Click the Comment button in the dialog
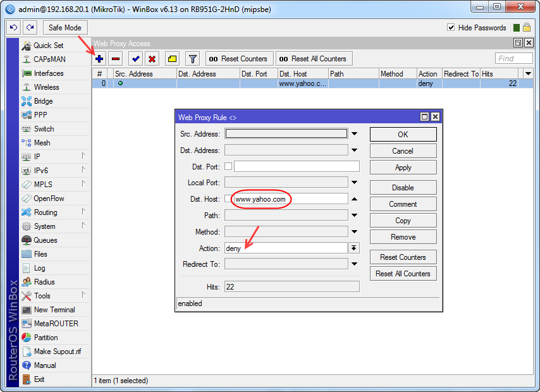Image resolution: width=540 pixels, height=392 pixels. (x=403, y=204)
